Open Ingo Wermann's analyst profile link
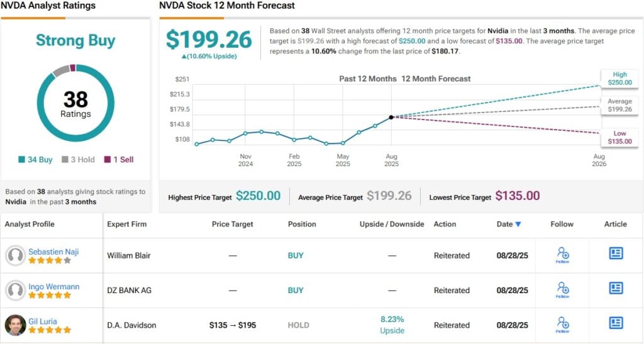644x344 pixels. tap(53, 287)
